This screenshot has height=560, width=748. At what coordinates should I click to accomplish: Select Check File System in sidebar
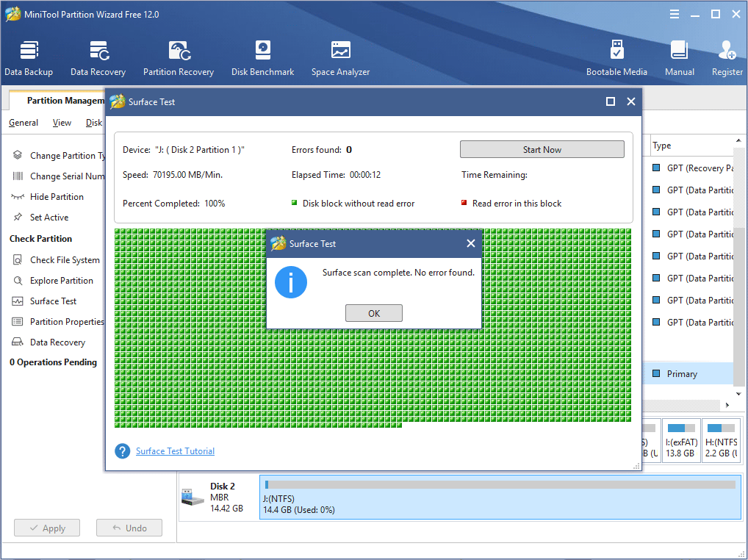64,260
